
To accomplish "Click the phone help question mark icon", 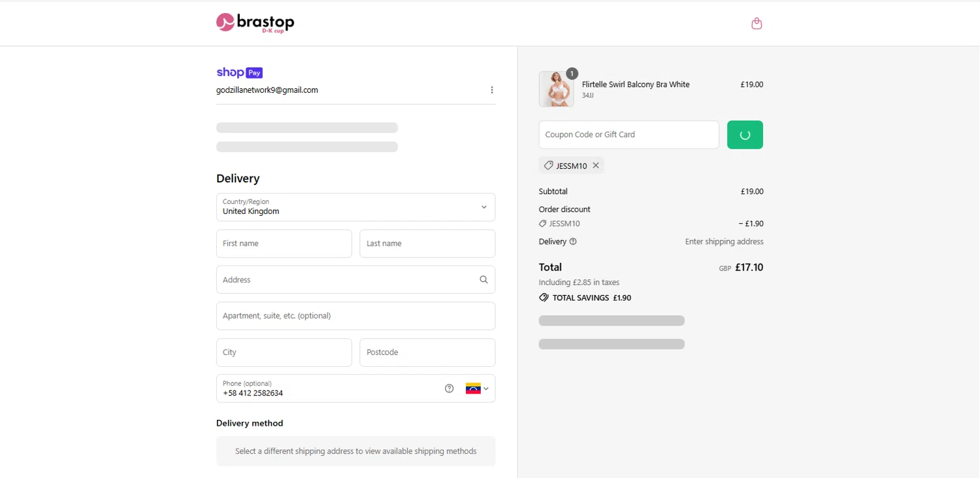I will (x=449, y=388).
